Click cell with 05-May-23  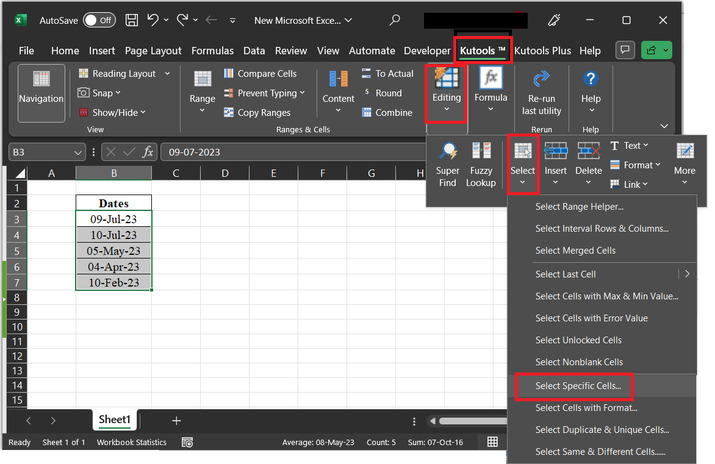(114, 251)
